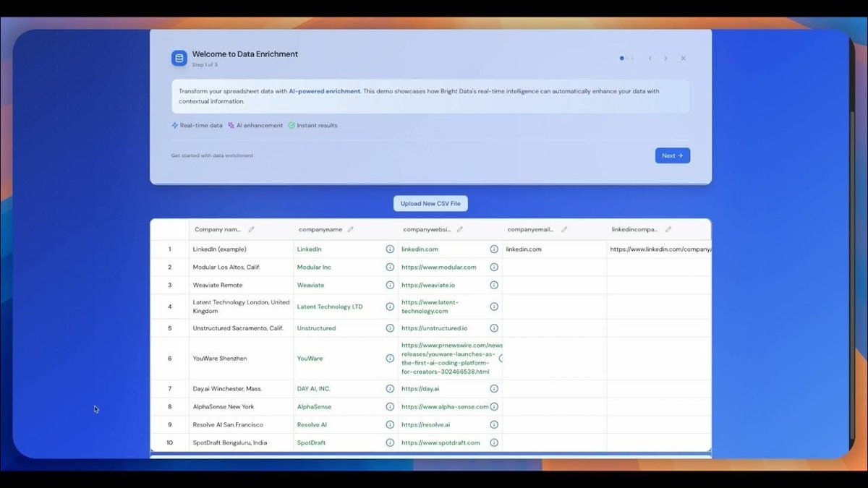Screen dimensions: 868x488
Task: Select row number 6 in the table
Action: pos(170,358)
